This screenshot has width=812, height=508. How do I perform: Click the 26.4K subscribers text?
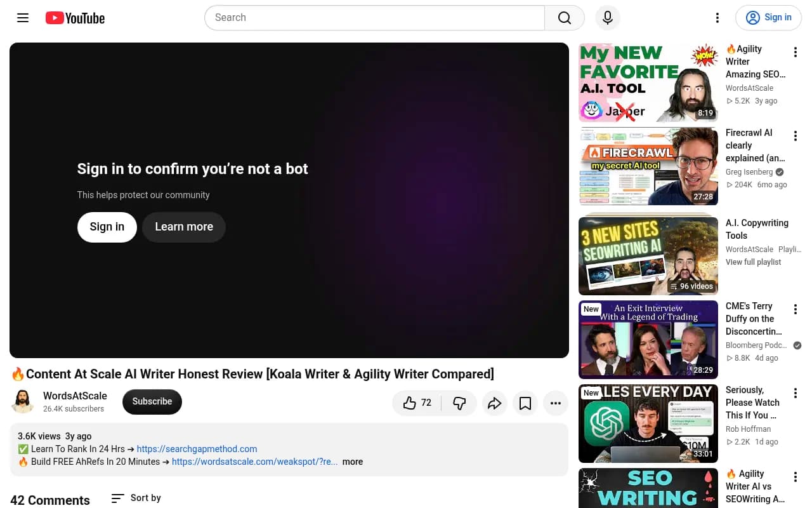74,409
